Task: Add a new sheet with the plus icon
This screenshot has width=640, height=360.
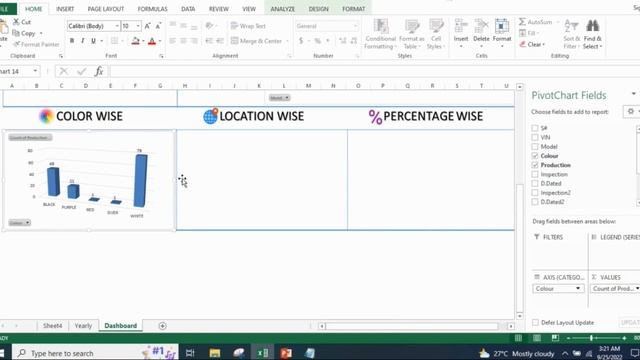Action: [x=162, y=326]
